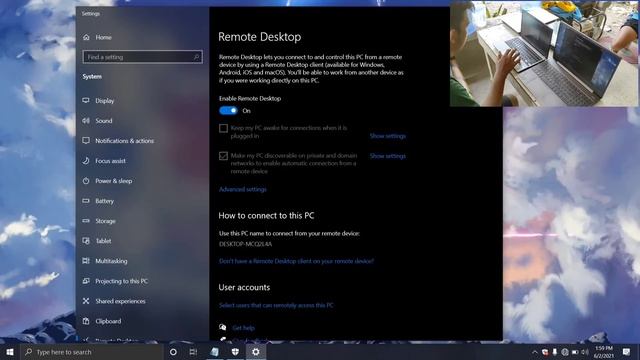Click the User accounts heading
The height and width of the screenshot is (360, 640).
pyautogui.click(x=244, y=287)
